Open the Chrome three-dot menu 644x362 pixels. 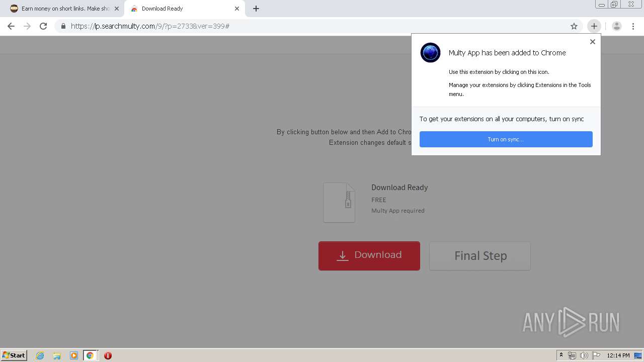click(x=633, y=26)
